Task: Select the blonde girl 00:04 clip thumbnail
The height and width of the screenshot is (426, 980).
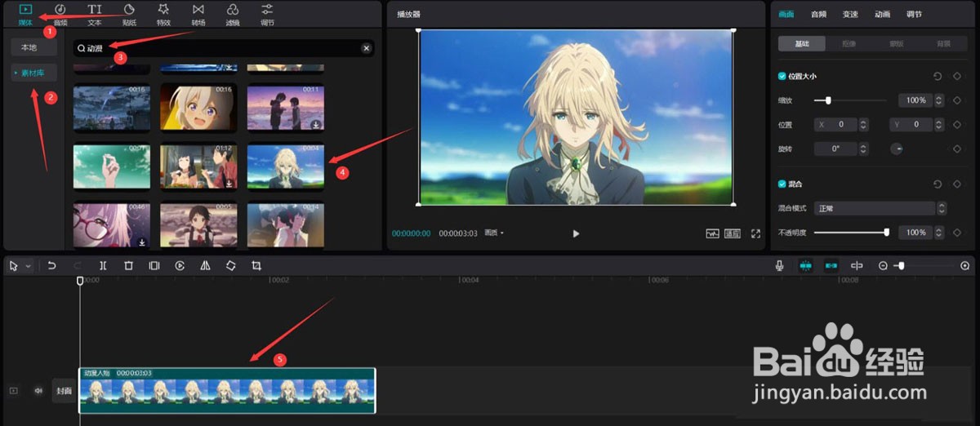Action: [x=286, y=166]
